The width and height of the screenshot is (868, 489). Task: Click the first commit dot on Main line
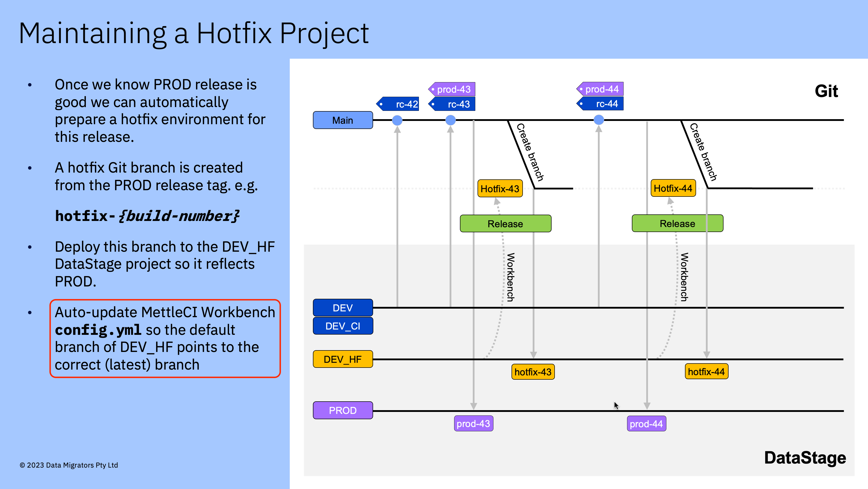click(x=397, y=120)
